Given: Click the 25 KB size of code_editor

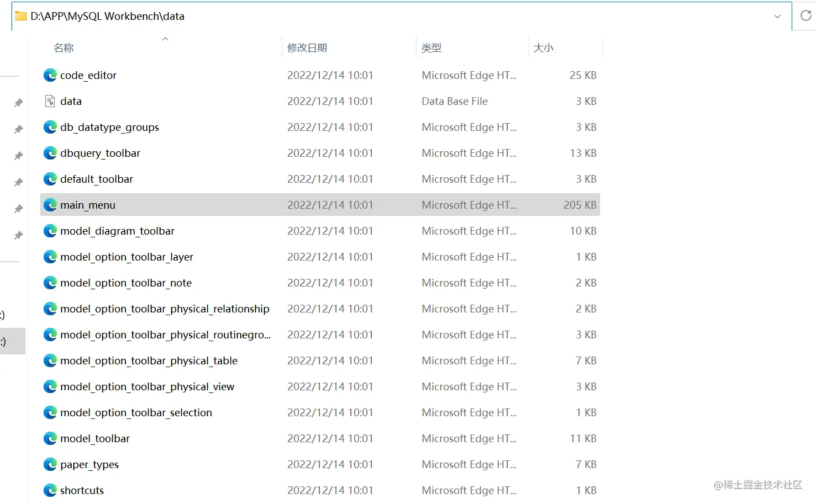Looking at the screenshot, I should pos(583,75).
